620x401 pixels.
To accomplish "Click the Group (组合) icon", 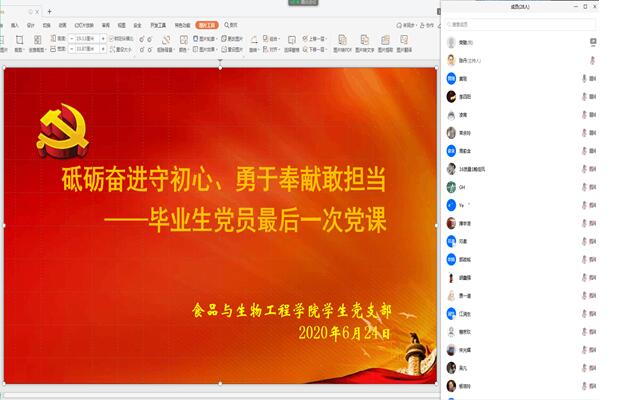I will [265, 38].
